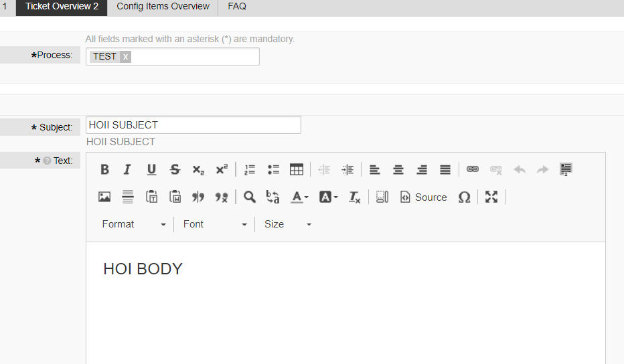Viewport: 624px width, 364px height.
Task: Align text right
Action: [422, 169]
